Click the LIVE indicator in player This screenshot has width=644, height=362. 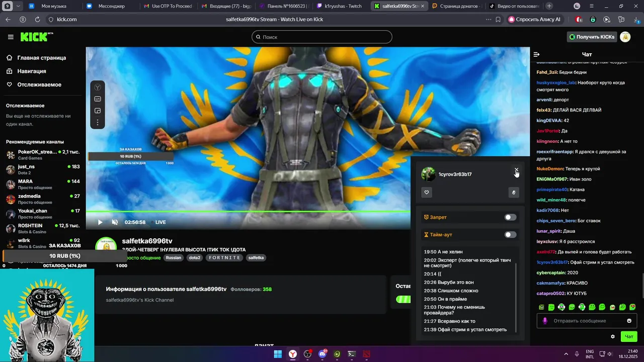tap(160, 222)
